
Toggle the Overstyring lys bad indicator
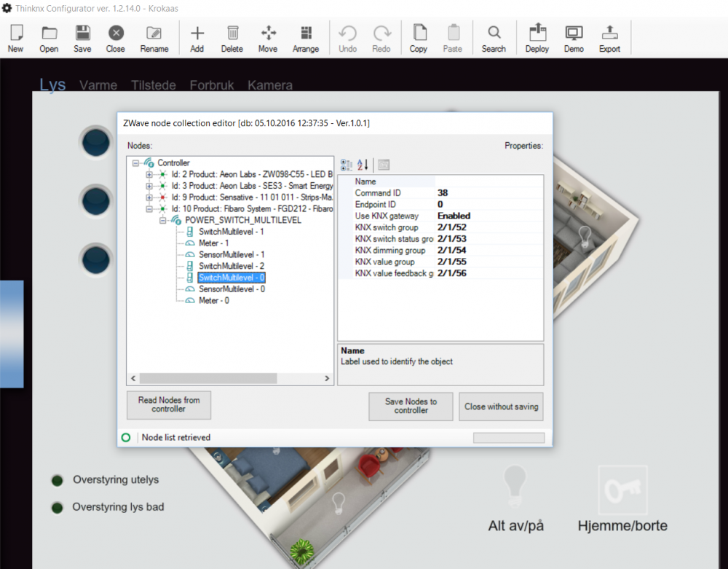coord(58,507)
